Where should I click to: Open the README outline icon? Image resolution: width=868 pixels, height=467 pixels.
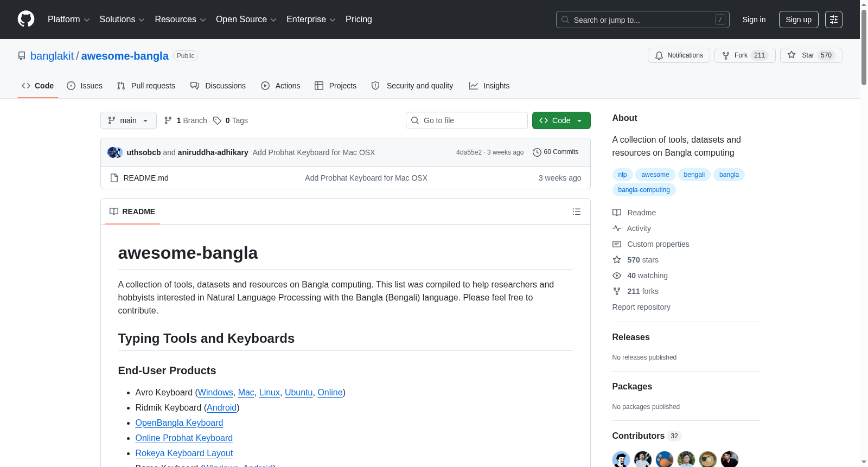[x=577, y=212]
